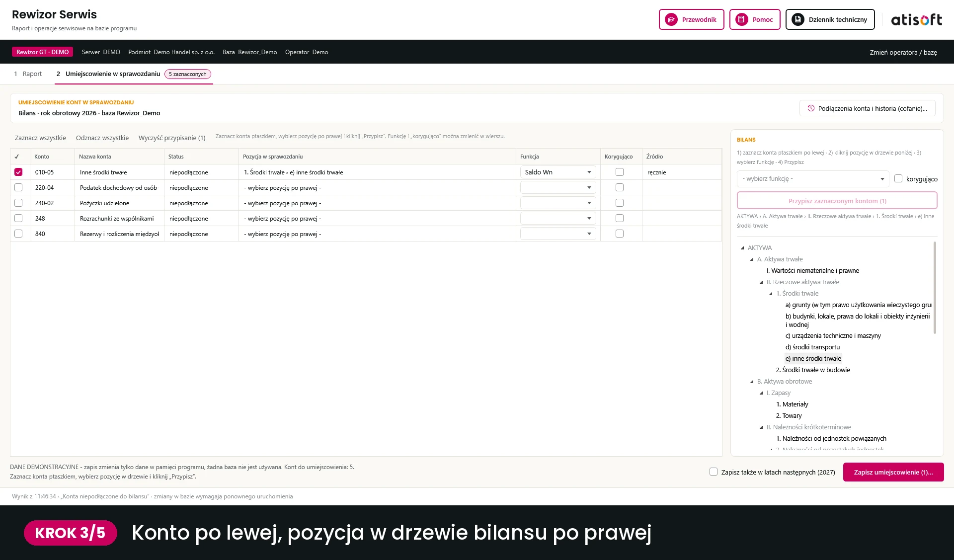Click Odznacz wszystkie
This screenshot has height=560, width=954.
pyautogui.click(x=102, y=138)
